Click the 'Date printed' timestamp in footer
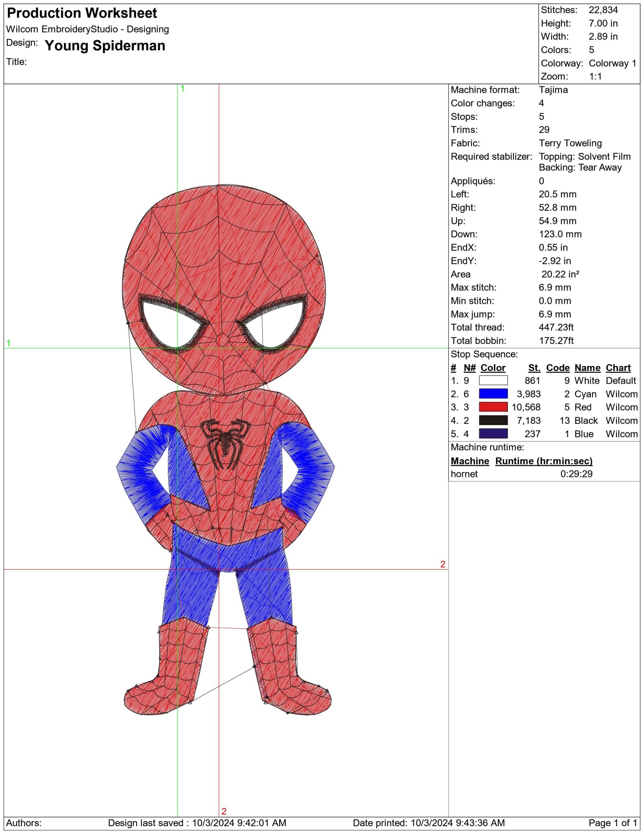 pos(429,823)
